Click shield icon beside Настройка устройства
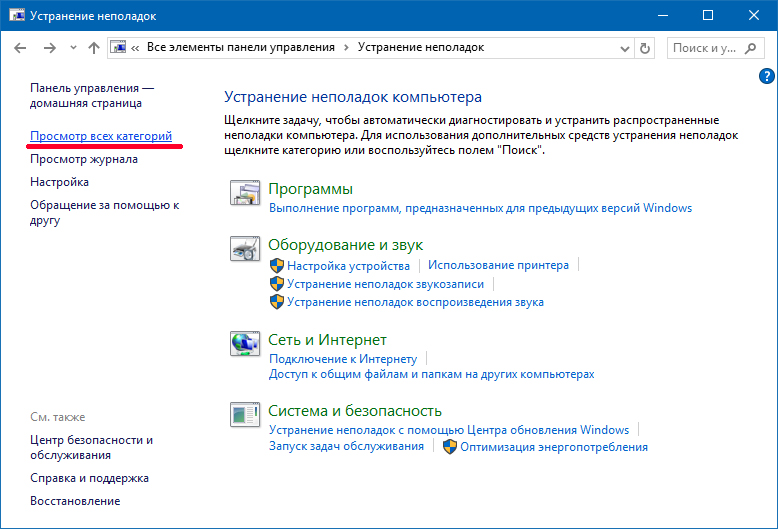The height and width of the screenshot is (529, 778). click(277, 265)
